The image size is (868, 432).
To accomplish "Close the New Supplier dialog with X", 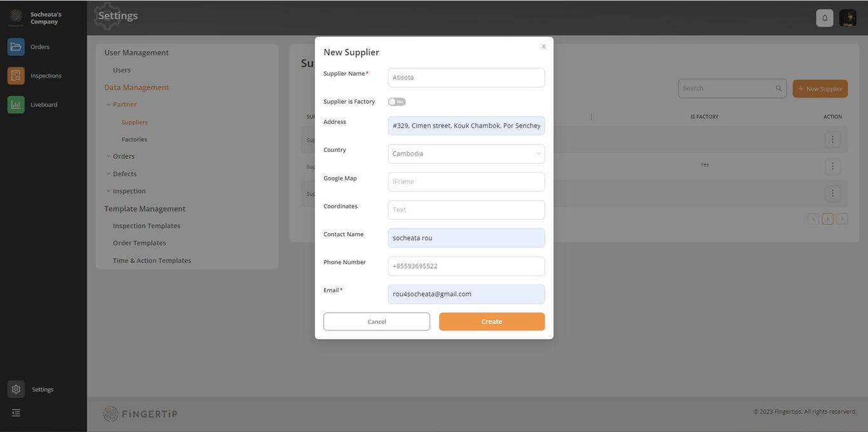I will pos(543,46).
